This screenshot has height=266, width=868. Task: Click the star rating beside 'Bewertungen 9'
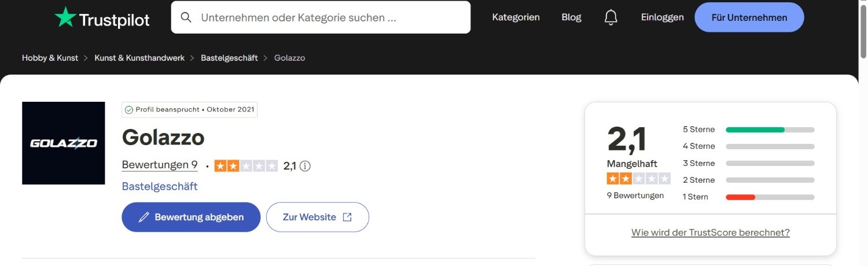[246, 166]
